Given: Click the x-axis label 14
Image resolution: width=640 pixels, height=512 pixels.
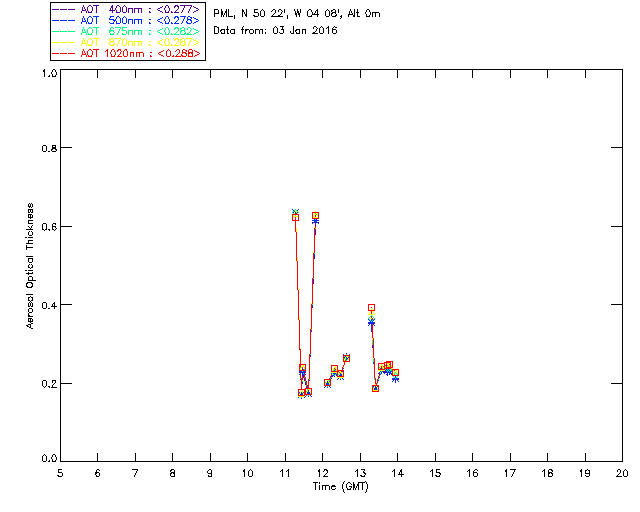Looking at the screenshot, I should [398, 473].
